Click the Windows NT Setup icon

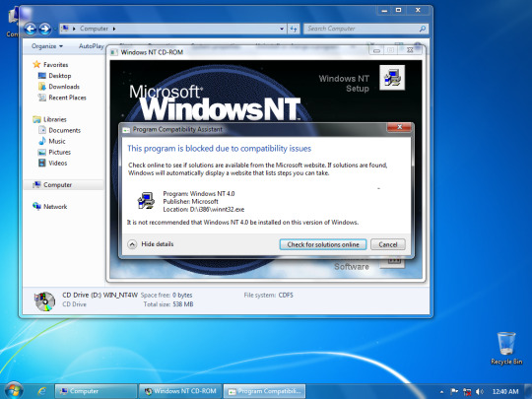392,78
